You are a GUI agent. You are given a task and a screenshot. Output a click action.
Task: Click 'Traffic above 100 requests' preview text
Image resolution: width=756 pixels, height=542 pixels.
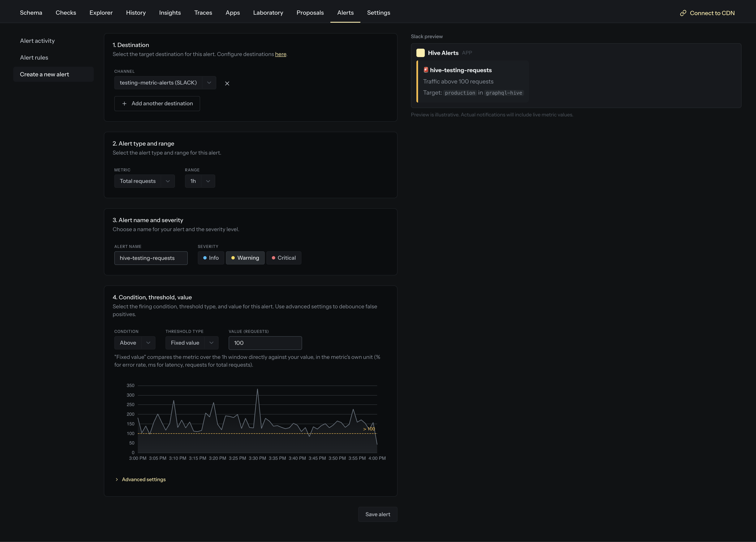click(x=458, y=81)
